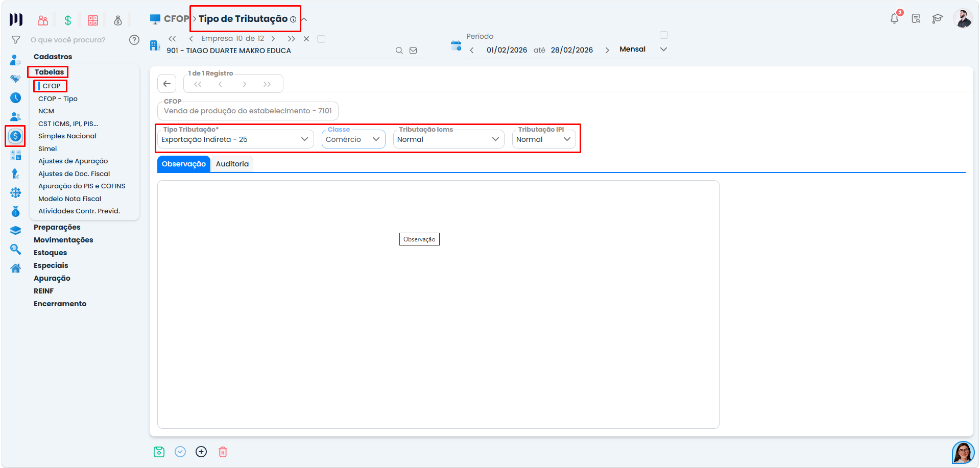This screenshot has width=980, height=468.
Task: Select the Observação tab
Action: tap(184, 164)
